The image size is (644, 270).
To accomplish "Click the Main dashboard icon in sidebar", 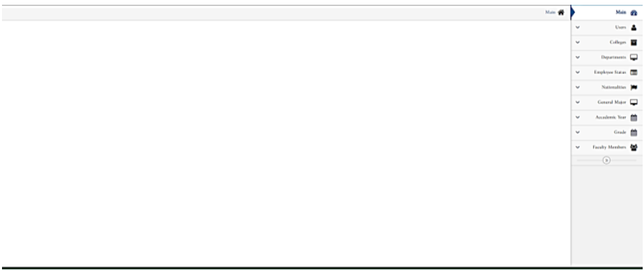I will (634, 13).
